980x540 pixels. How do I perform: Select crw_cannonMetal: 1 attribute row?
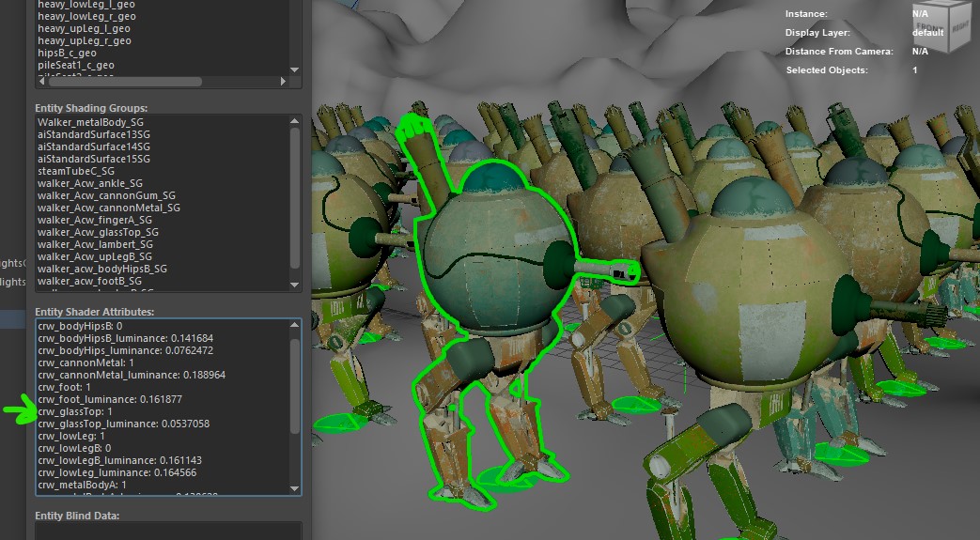[86, 363]
